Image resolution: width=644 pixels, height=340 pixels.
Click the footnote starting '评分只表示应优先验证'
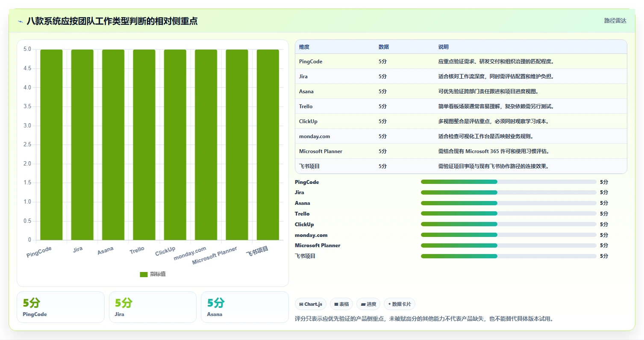point(424,319)
